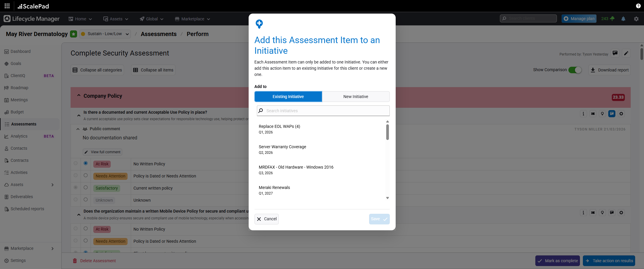The width and height of the screenshot is (644, 269).
Task: Open the highlighted blue comment icon
Action: click(x=612, y=114)
